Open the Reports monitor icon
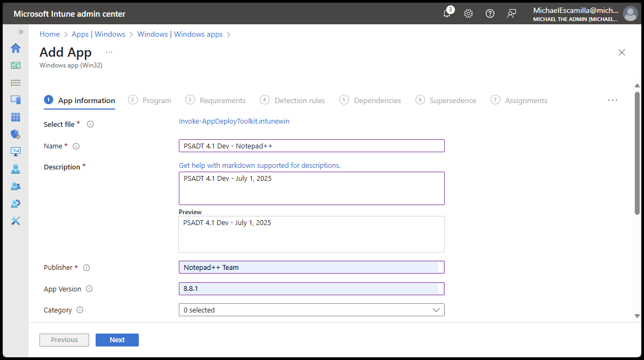This screenshot has height=360, width=644. coord(16,152)
